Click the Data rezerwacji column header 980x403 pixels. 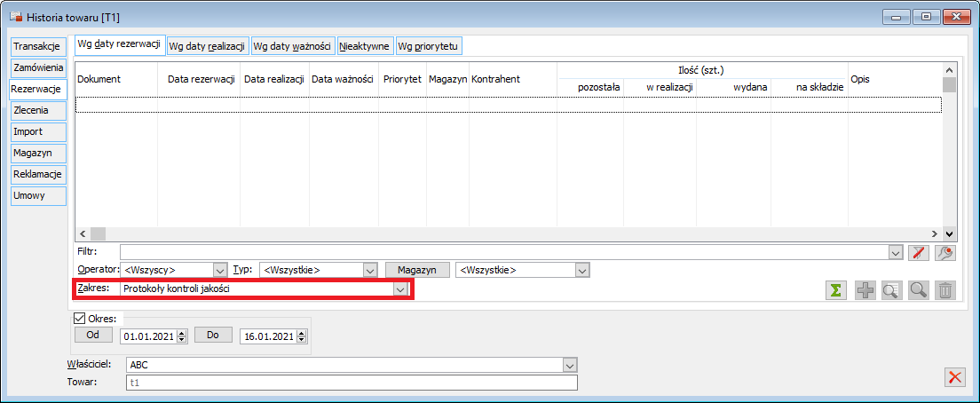coord(198,79)
